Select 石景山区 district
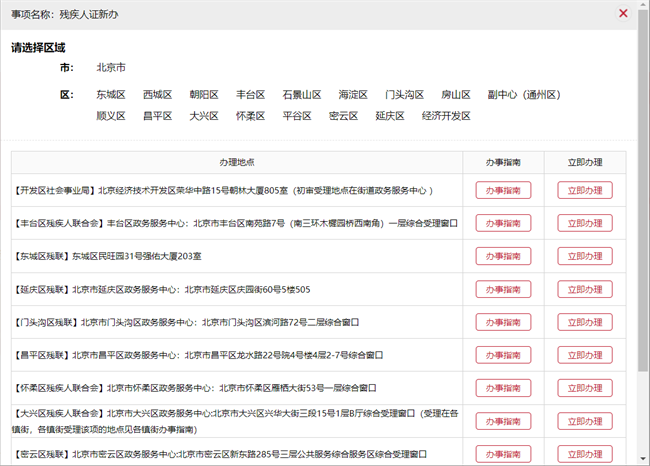This screenshot has height=466, width=650. click(301, 95)
